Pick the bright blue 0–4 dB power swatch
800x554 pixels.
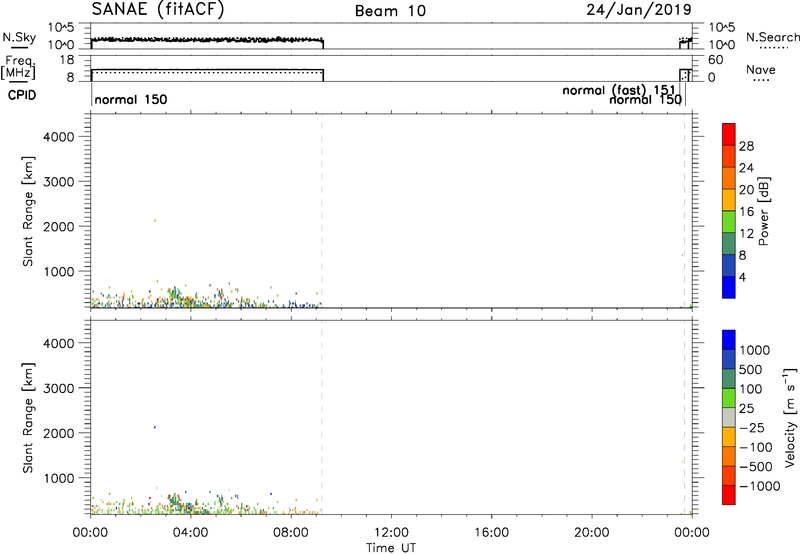(x=729, y=287)
